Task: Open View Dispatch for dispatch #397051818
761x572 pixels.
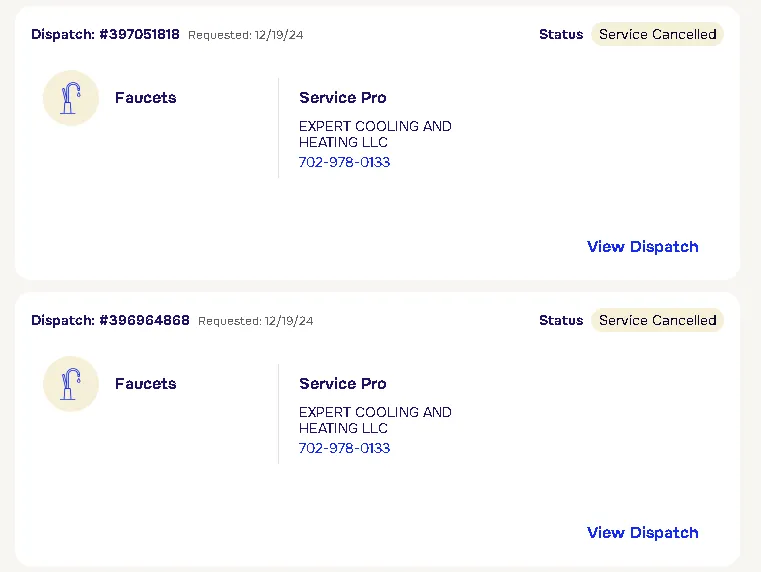Action: (642, 247)
